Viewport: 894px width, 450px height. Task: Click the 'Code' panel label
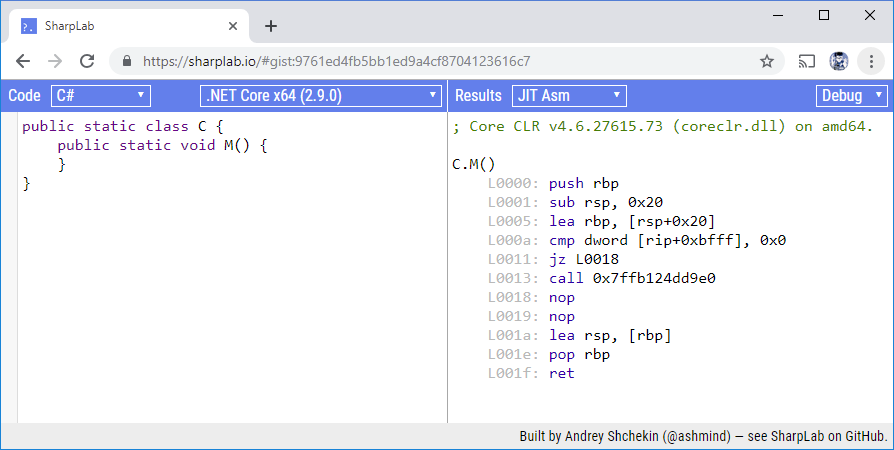(x=25, y=96)
